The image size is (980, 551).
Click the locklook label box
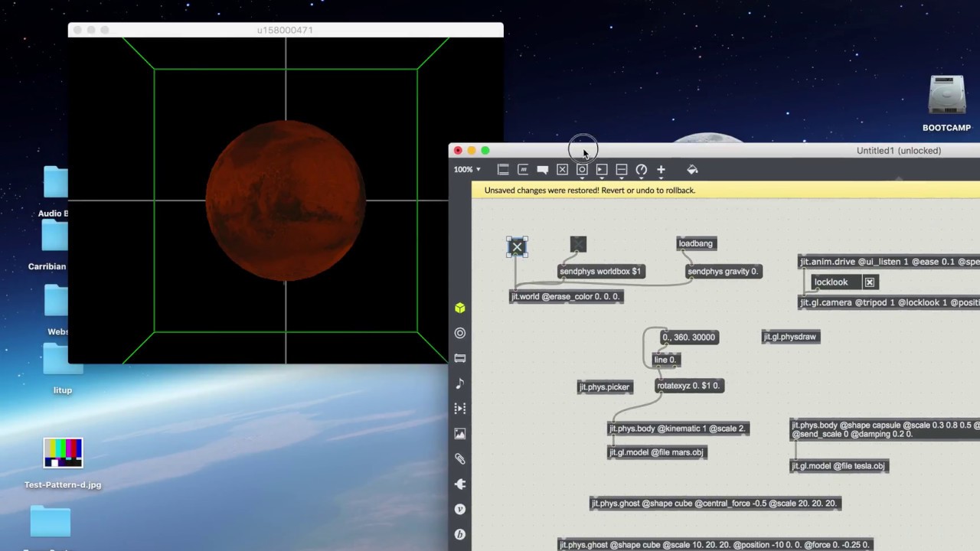pos(836,282)
